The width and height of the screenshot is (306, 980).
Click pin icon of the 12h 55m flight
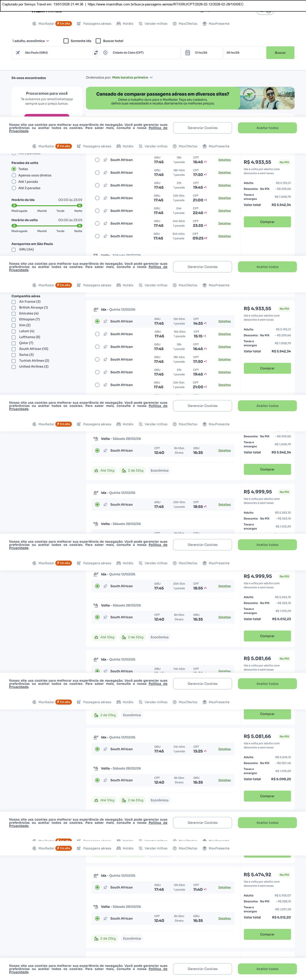[105, 888]
